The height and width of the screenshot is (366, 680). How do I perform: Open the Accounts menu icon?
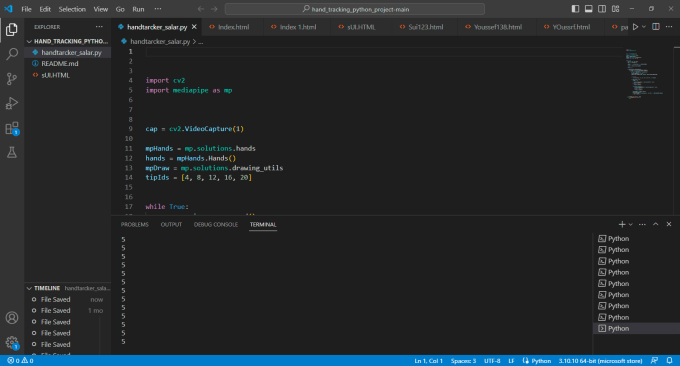pos(12,317)
